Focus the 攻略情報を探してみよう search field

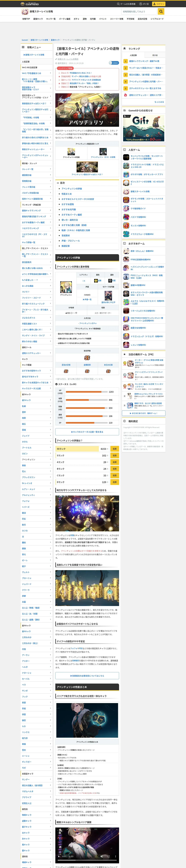(139, 11)
